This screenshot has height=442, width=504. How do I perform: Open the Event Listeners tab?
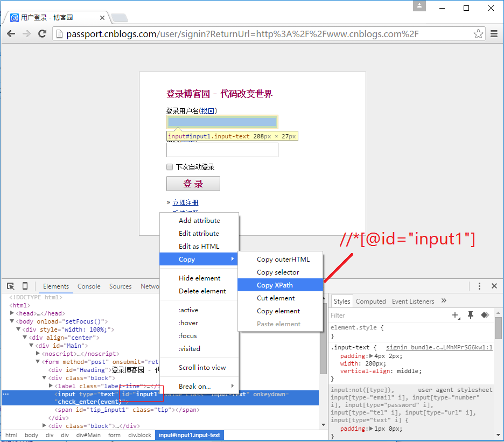click(x=412, y=301)
